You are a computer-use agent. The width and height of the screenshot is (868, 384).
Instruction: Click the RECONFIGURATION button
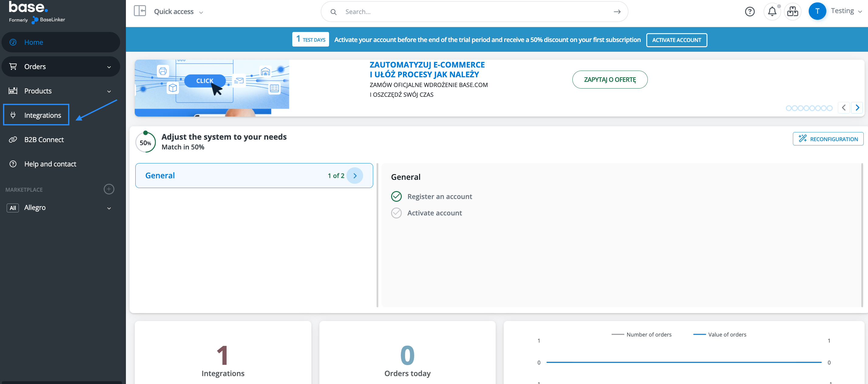click(x=828, y=139)
